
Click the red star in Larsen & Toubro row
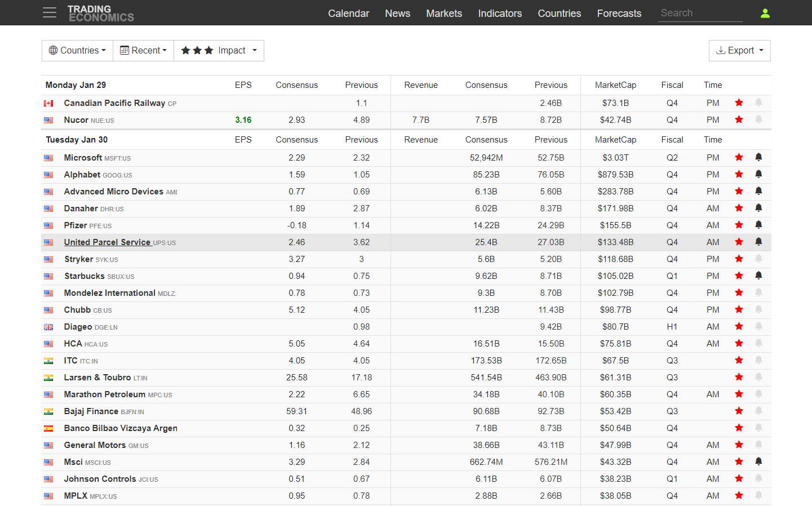(739, 377)
